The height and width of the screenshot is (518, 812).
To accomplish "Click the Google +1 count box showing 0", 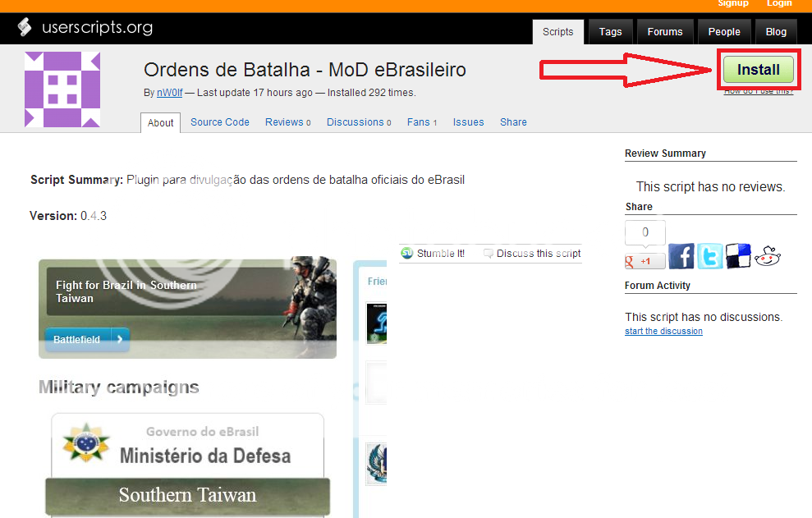I will [x=645, y=232].
